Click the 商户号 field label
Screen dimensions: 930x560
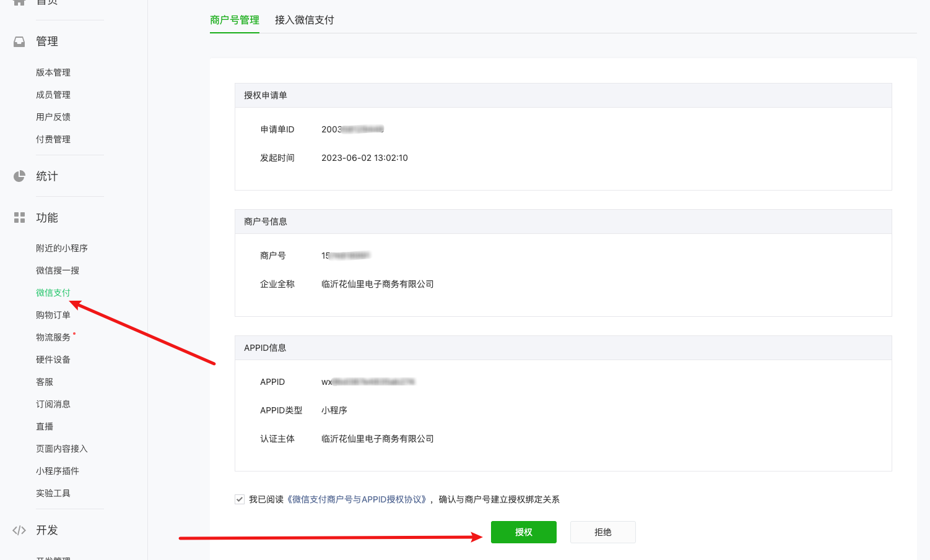point(273,256)
